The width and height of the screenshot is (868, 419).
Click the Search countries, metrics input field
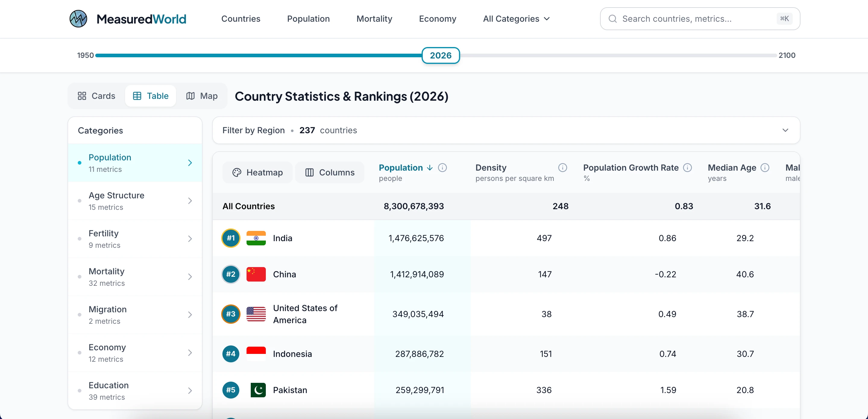(694, 19)
